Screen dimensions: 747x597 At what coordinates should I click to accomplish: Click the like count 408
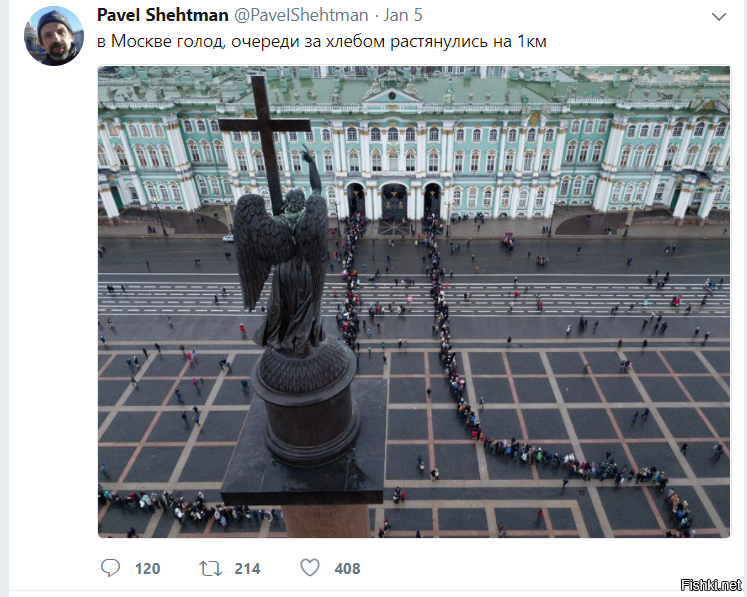click(347, 568)
